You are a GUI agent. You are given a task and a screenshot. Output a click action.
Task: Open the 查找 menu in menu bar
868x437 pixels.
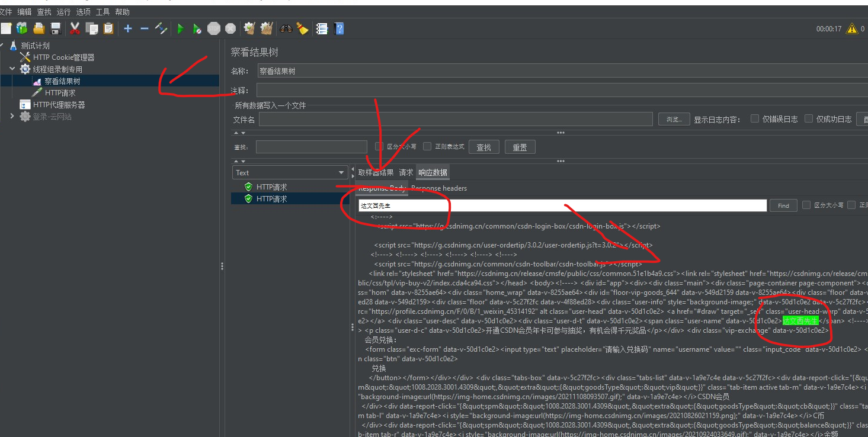click(44, 12)
